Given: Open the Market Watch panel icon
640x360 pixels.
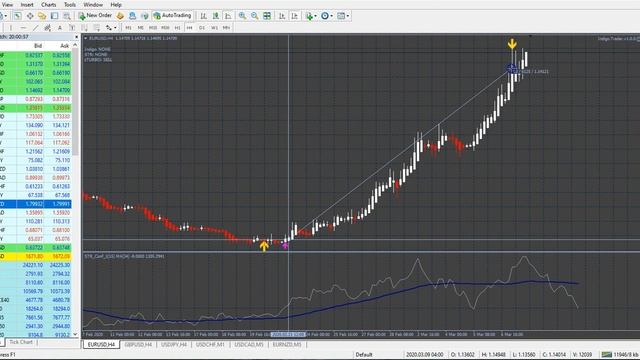Looking at the screenshot, I should coord(17,16).
